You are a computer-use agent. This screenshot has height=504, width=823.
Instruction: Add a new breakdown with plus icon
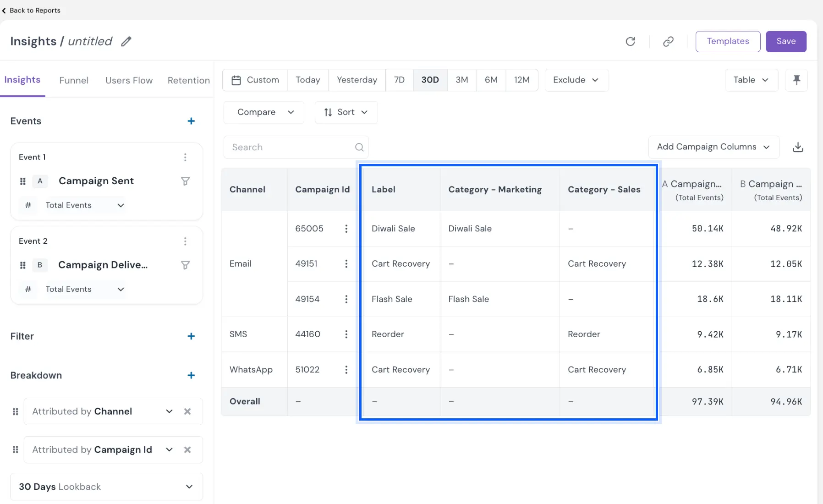(x=191, y=375)
